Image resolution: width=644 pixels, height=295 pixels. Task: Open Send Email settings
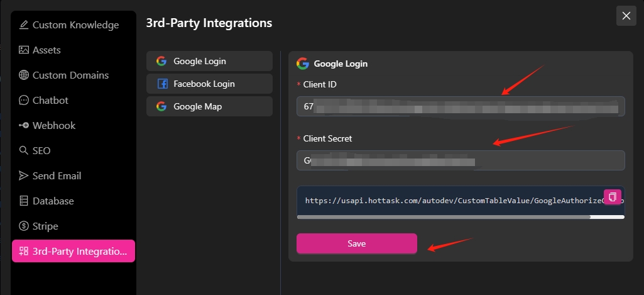pos(74,175)
